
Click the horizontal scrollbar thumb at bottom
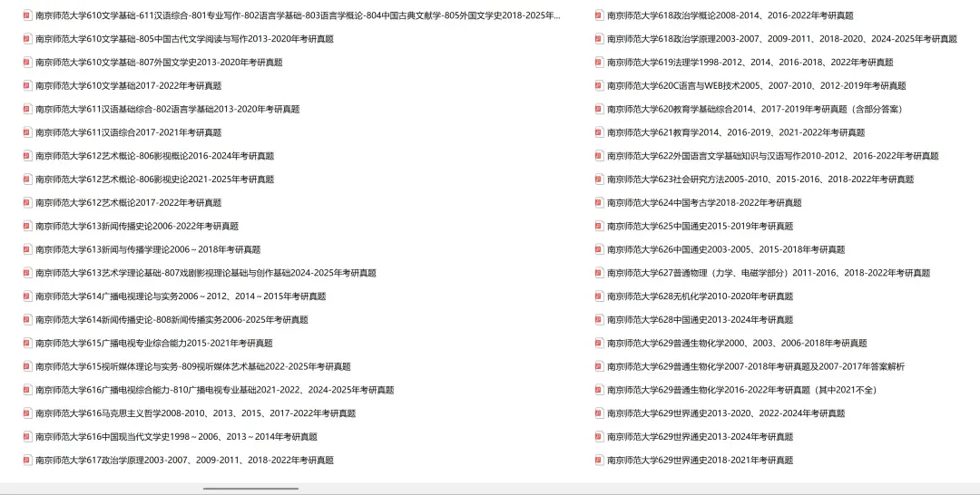coord(250,489)
